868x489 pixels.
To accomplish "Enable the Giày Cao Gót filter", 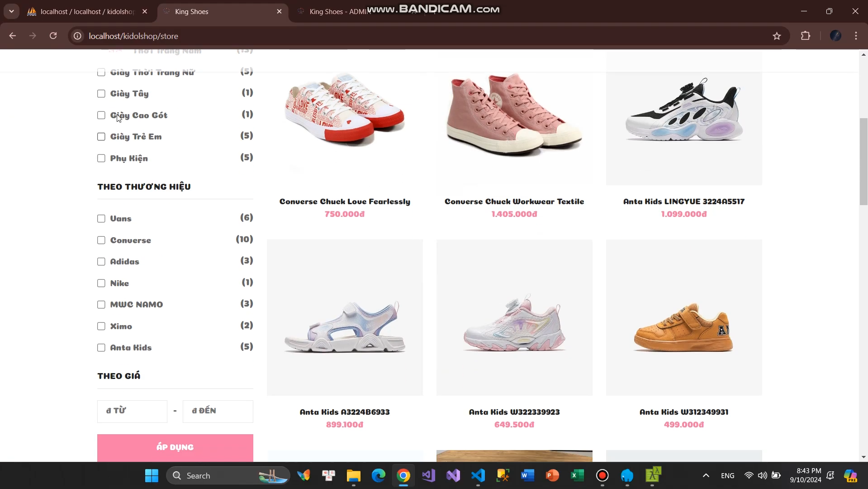I will point(101,115).
